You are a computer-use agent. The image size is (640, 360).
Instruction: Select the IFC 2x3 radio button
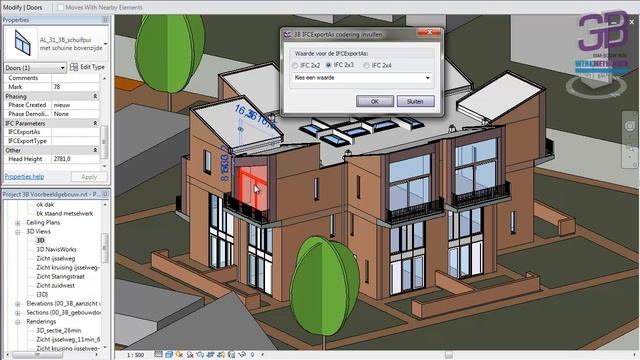click(328, 65)
